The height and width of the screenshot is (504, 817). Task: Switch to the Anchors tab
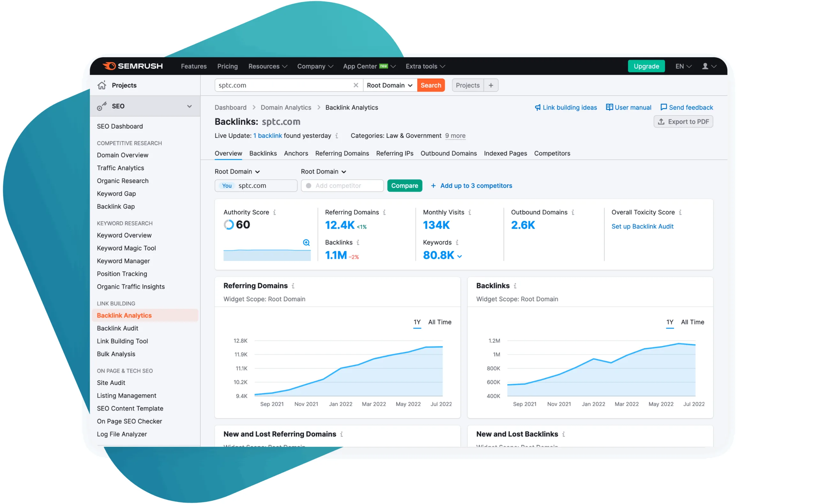point(296,153)
